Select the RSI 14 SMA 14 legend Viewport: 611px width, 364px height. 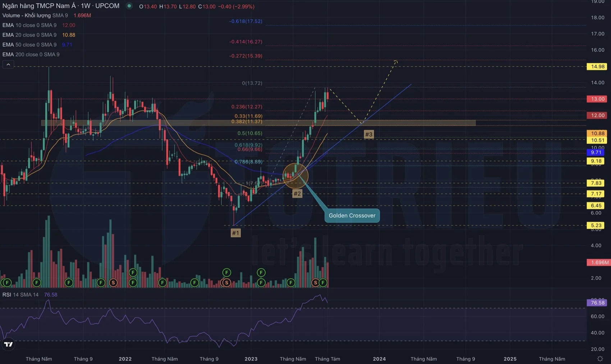tap(20, 295)
